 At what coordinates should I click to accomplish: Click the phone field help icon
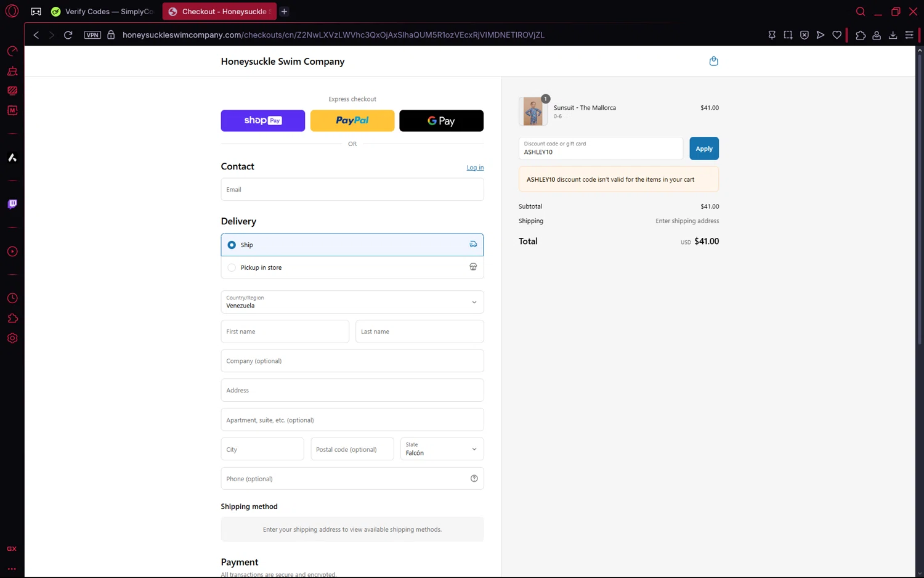474,478
